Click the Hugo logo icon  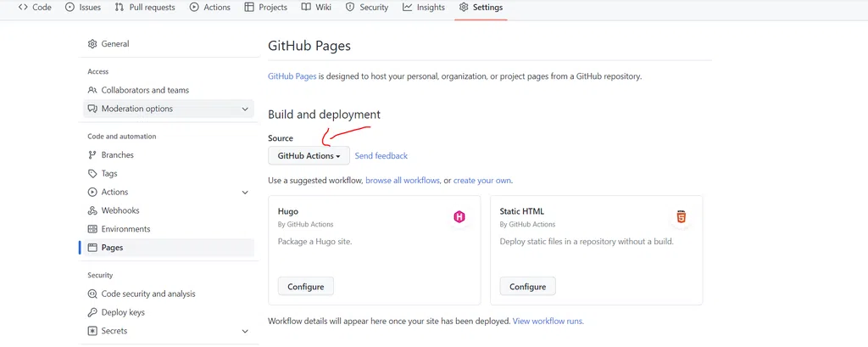[x=459, y=217]
